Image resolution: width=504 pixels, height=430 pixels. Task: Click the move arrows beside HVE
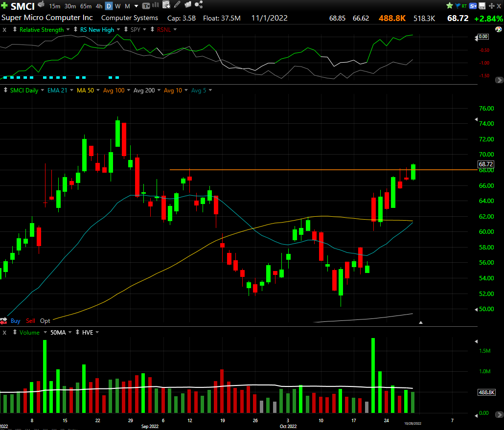point(77,332)
